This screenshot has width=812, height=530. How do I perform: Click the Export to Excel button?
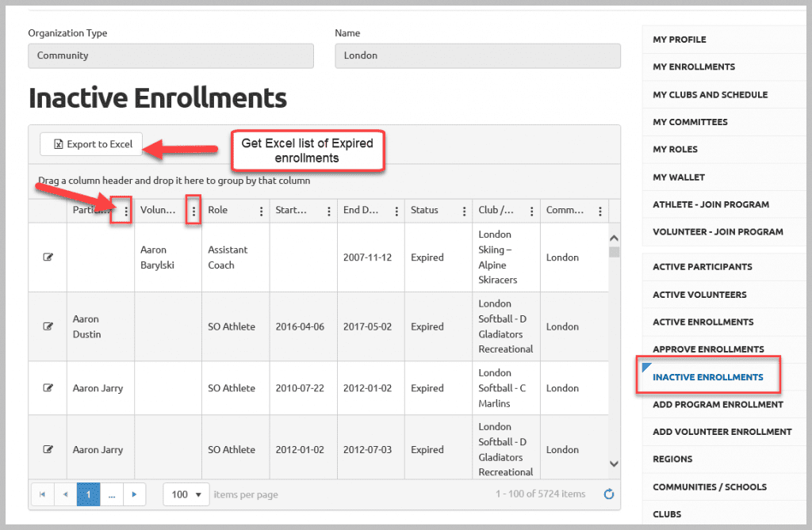(92, 144)
